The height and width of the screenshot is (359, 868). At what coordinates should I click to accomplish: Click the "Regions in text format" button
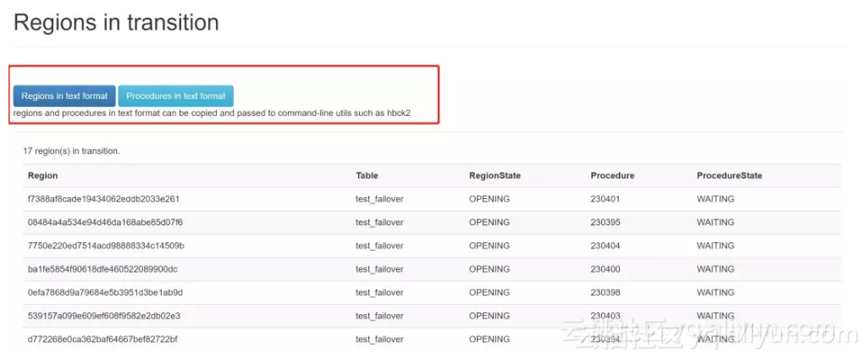(x=64, y=96)
